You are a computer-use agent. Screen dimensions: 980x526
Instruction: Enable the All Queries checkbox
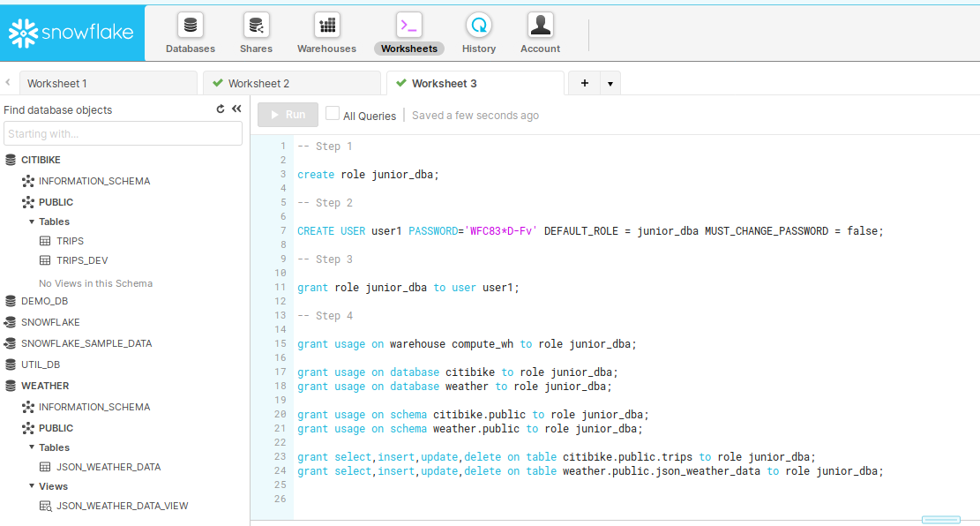[333, 114]
